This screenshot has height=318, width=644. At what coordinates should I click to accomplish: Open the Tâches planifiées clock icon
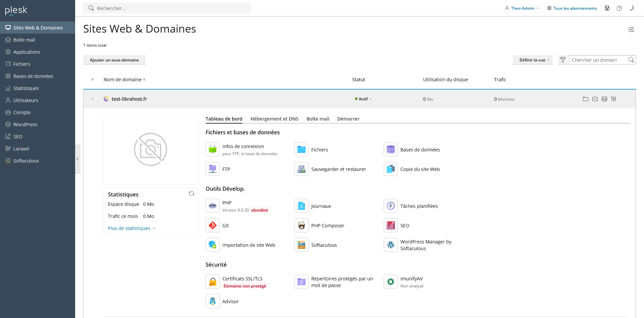pyautogui.click(x=390, y=206)
